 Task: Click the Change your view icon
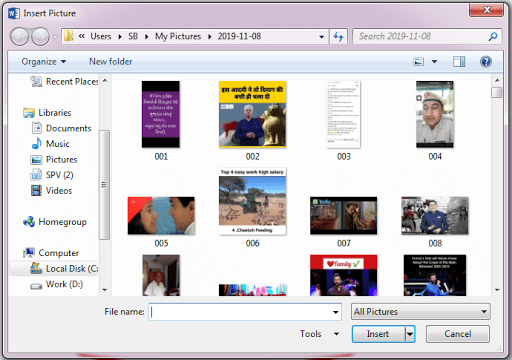pos(419,62)
